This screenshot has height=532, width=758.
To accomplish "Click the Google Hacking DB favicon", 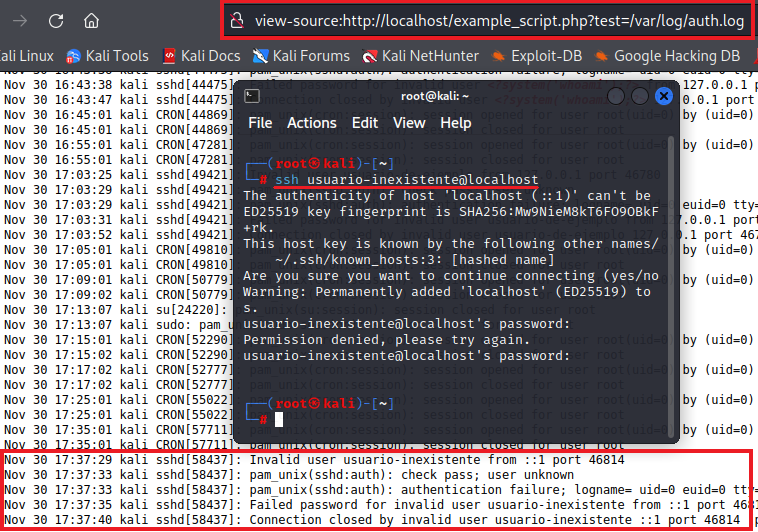I will [x=601, y=57].
